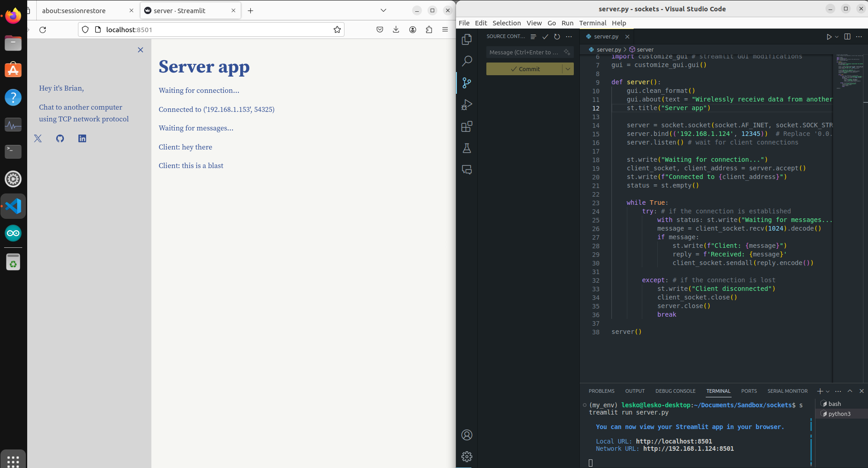This screenshot has width=868, height=468.
Task: Open Firefox account icon
Action: (x=412, y=30)
